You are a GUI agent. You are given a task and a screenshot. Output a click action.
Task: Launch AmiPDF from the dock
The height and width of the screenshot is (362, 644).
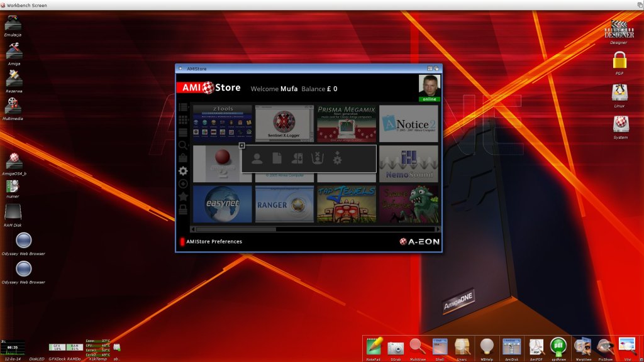(536, 348)
